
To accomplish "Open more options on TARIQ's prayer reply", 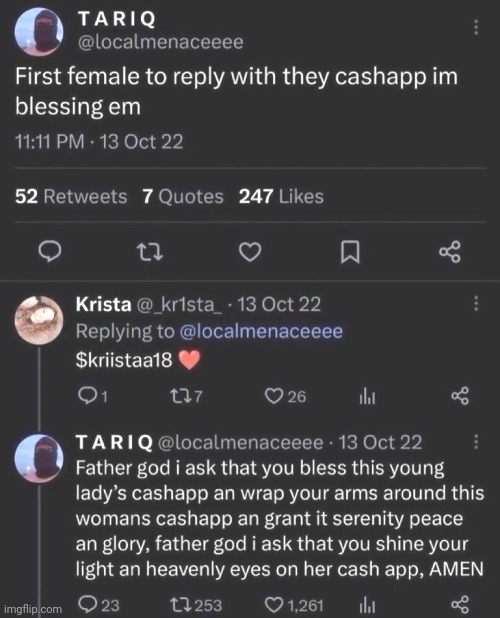I will 476,442.
